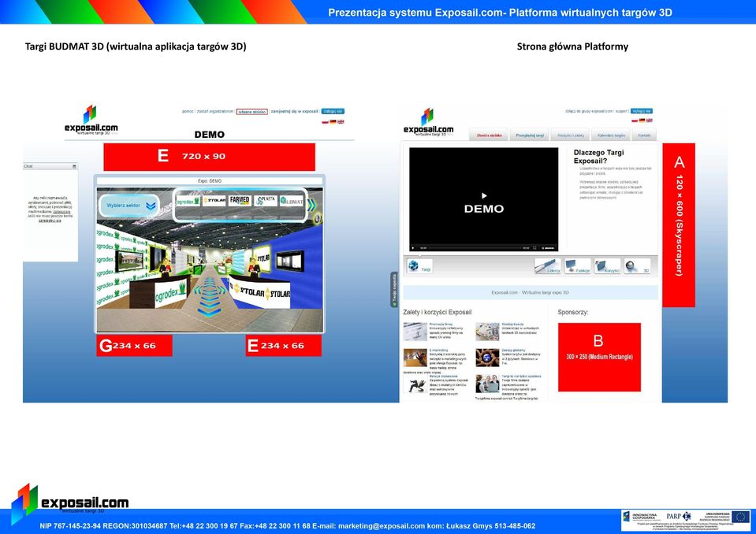Click 'zaloguj się' link inside Chat panel
Image resolution: width=756 pixels, height=534 pixels.
point(61,211)
